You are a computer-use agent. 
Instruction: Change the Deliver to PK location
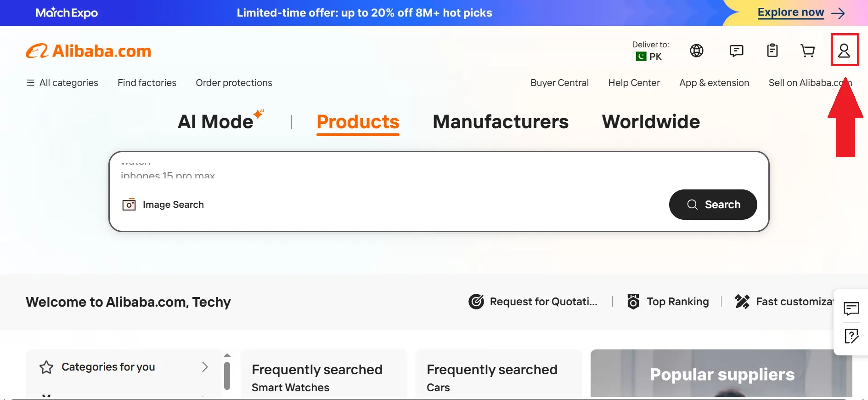pos(649,51)
